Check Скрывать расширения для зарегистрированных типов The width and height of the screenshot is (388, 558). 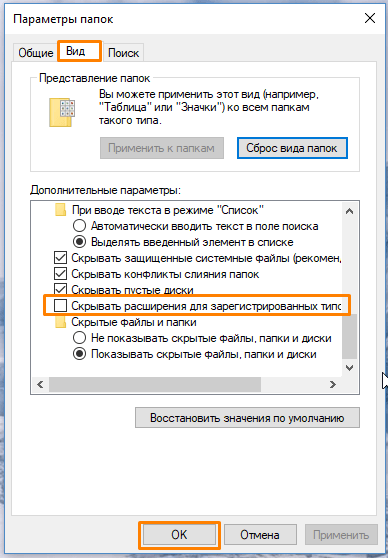coord(60,306)
